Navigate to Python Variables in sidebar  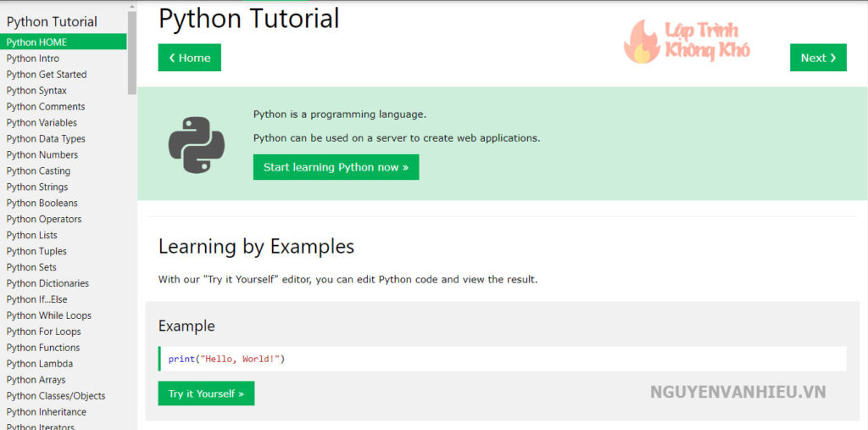[42, 123]
